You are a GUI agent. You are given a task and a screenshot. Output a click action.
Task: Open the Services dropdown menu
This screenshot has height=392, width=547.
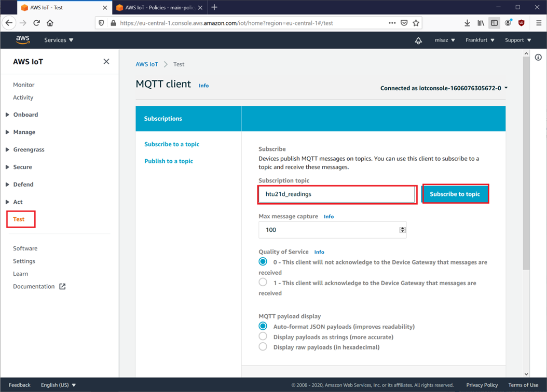(x=59, y=40)
